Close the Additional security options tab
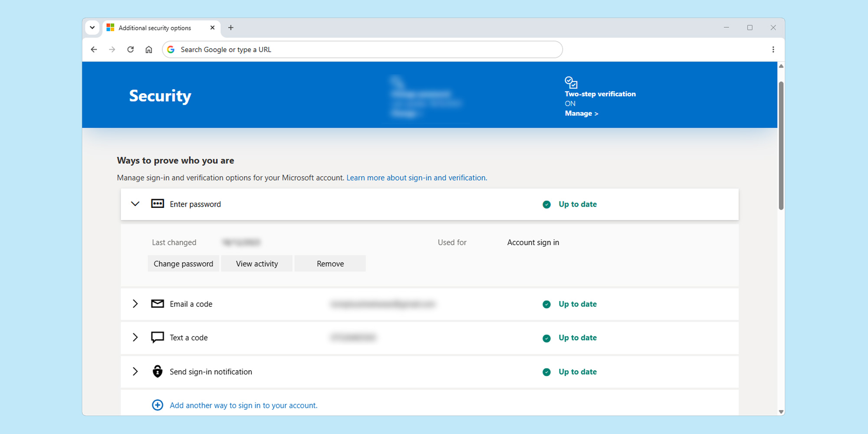 212,28
